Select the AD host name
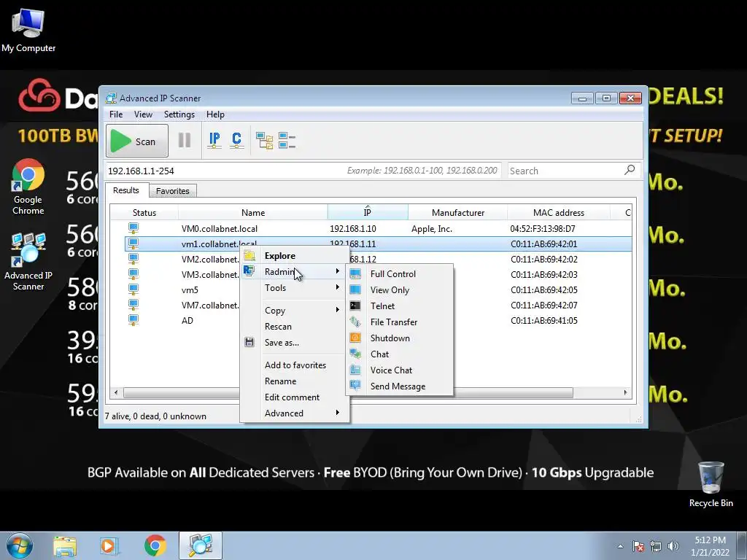This screenshot has width=747, height=560. click(x=187, y=321)
